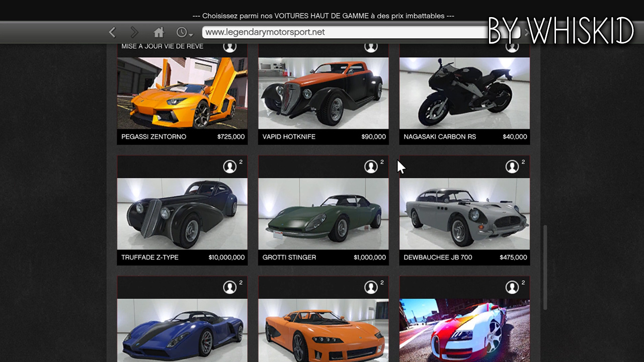644x362 pixels.
Task: Click player icon above Pegassi Zentorno
Action: [230, 47]
